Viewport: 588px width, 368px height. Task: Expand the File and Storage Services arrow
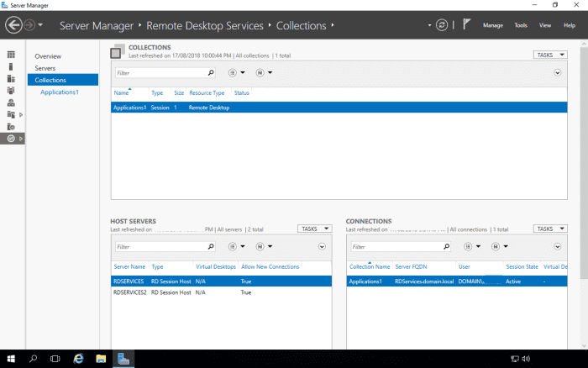(x=21, y=115)
